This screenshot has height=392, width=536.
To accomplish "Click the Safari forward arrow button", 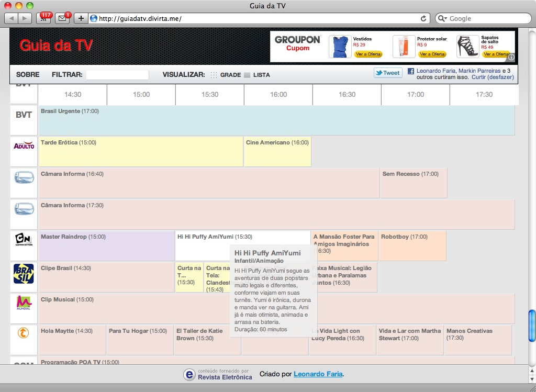I will tap(25, 18).
